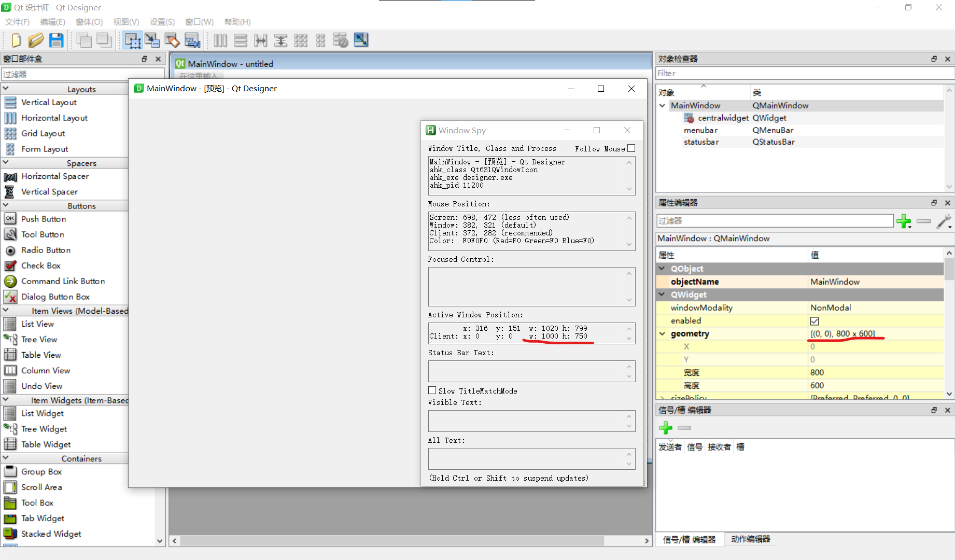The width and height of the screenshot is (955, 560).
Task: Click the Save Form disk icon
Action: pos(56,40)
